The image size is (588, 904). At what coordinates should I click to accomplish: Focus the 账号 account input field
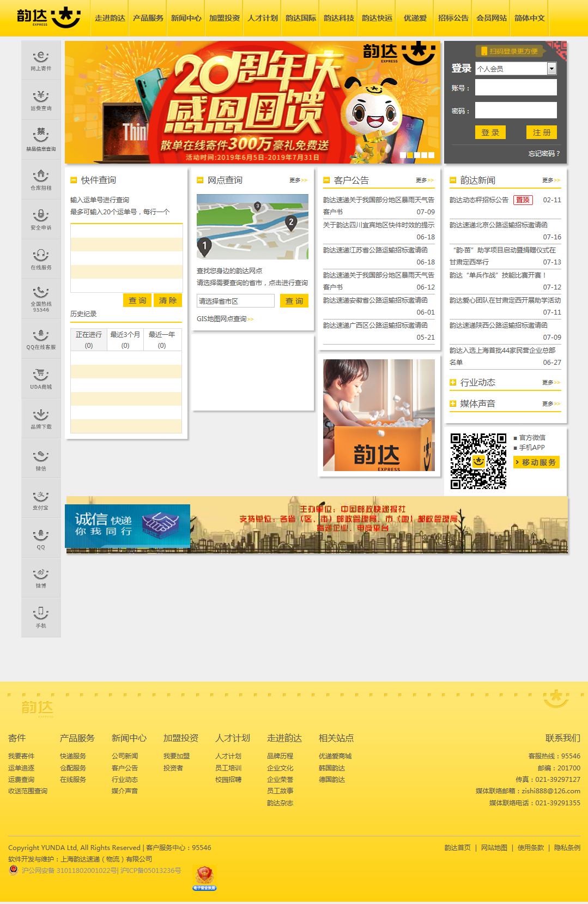516,88
